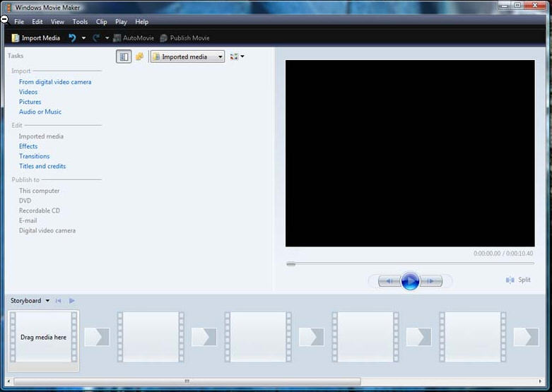552x392 pixels.
Task: Click 'Digital video camera' publish option
Action: pyautogui.click(x=47, y=230)
